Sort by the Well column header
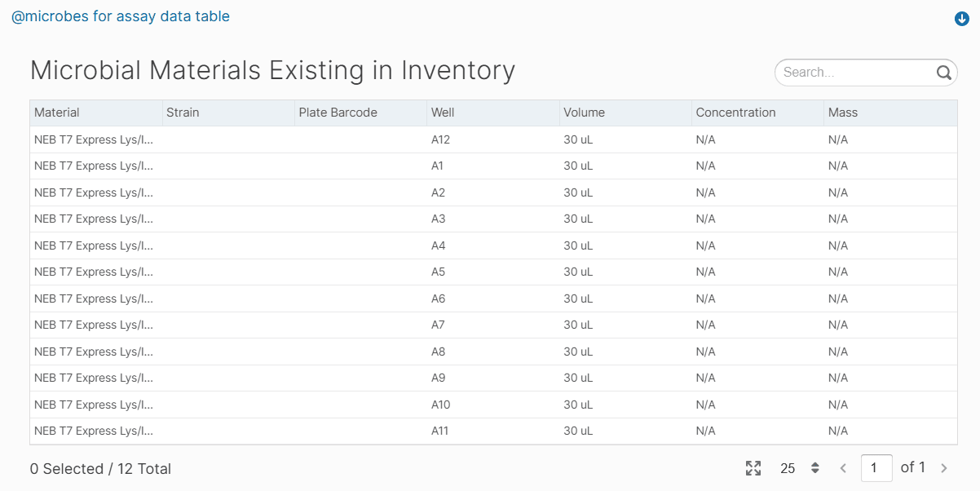The image size is (980, 491). (x=443, y=113)
